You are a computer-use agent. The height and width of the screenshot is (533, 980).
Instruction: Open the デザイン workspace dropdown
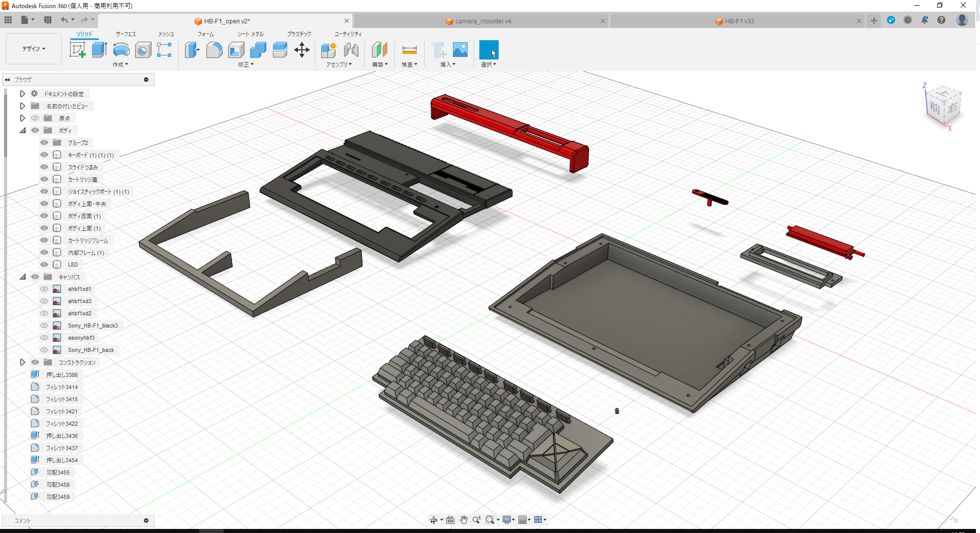(x=34, y=49)
